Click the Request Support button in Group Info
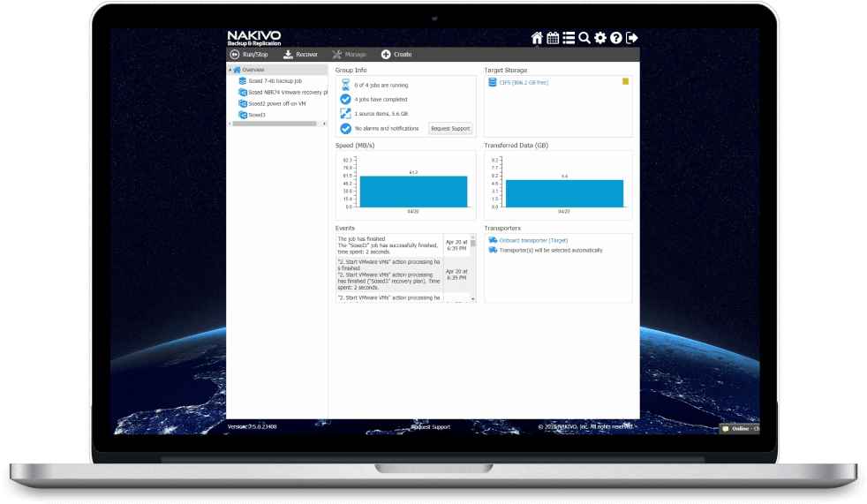 tap(450, 128)
